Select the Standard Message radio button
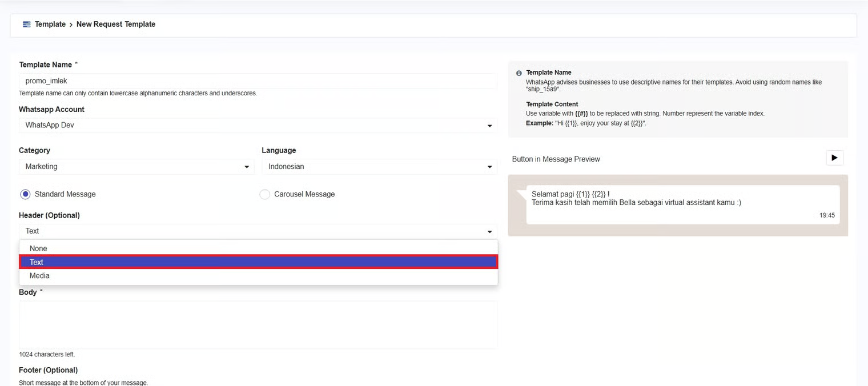 tap(26, 194)
